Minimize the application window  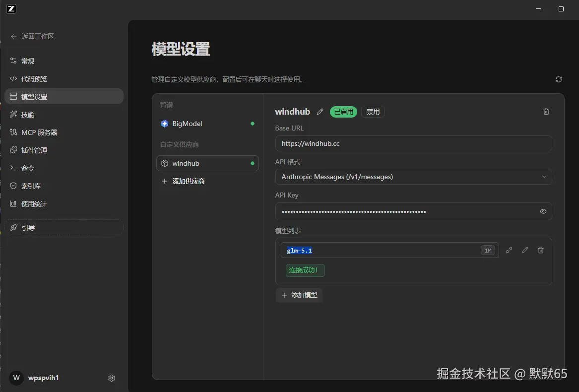538,9
